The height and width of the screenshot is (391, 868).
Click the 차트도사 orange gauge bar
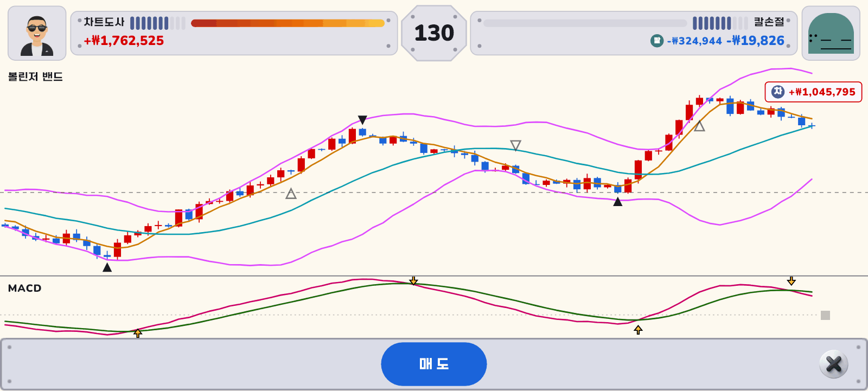point(288,23)
